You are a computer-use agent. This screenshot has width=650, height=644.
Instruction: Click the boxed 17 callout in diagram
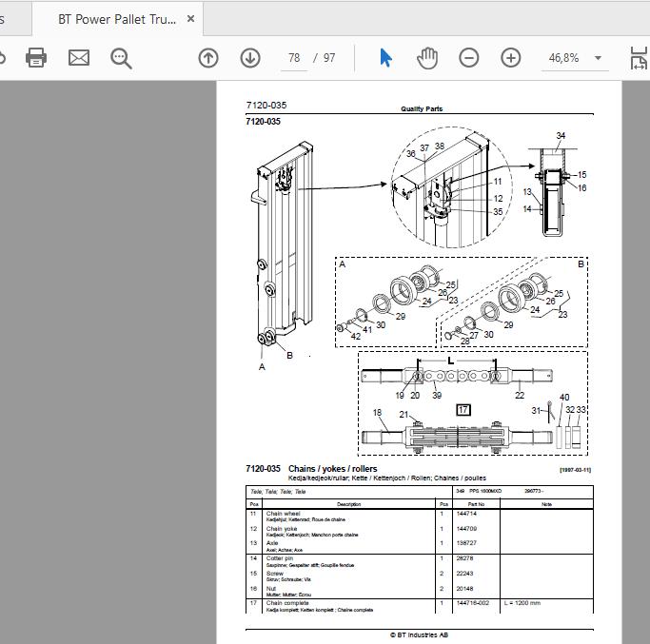[463, 410]
